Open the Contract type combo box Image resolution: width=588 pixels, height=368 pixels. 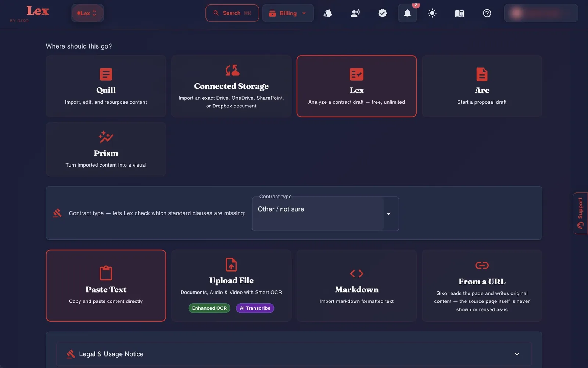click(325, 213)
